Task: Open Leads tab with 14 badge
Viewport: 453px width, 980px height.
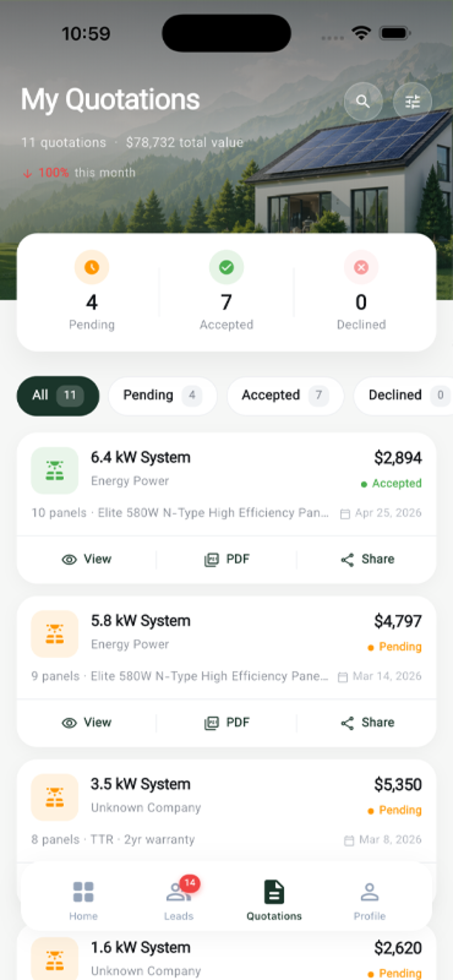Action: [179, 900]
